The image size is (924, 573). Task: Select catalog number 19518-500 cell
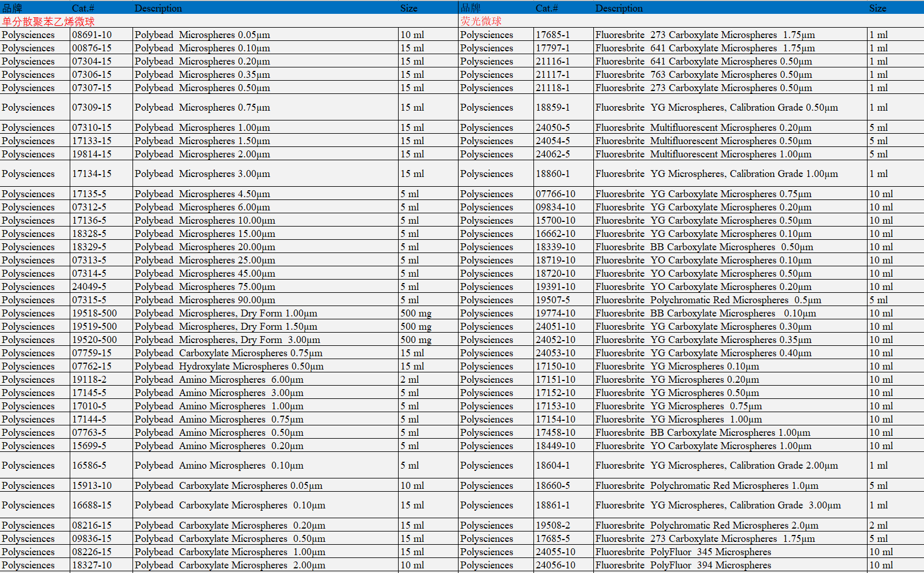pos(94,313)
